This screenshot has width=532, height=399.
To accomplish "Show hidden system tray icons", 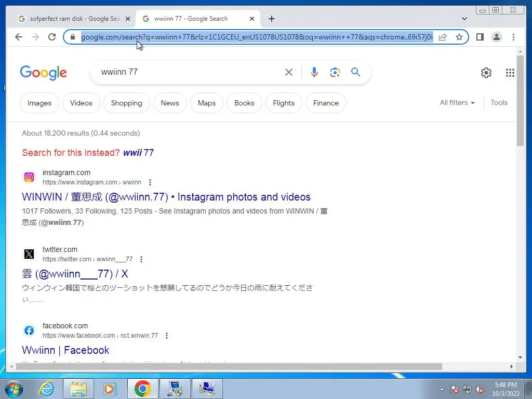I will coord(442,389).
